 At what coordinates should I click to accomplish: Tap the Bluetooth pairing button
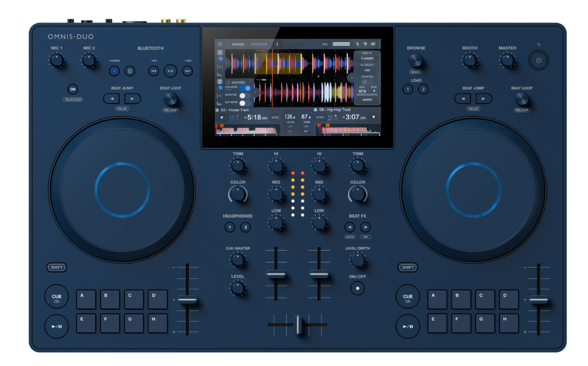[114, 71]
